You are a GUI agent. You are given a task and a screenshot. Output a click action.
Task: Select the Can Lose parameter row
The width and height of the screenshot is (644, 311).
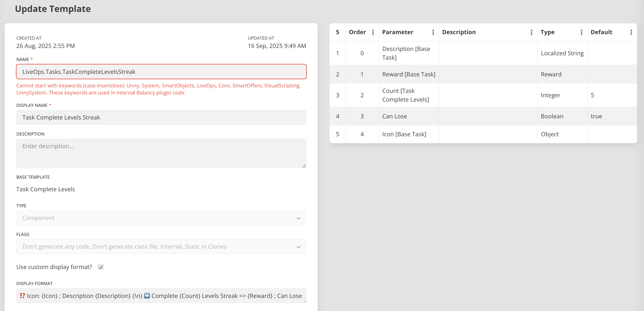(394, 116)
